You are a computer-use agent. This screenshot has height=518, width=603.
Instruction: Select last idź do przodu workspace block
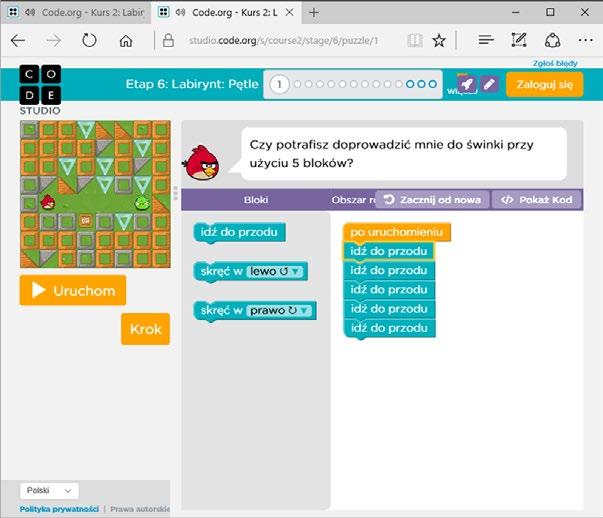pyautogui.click(x=389, y=328)
